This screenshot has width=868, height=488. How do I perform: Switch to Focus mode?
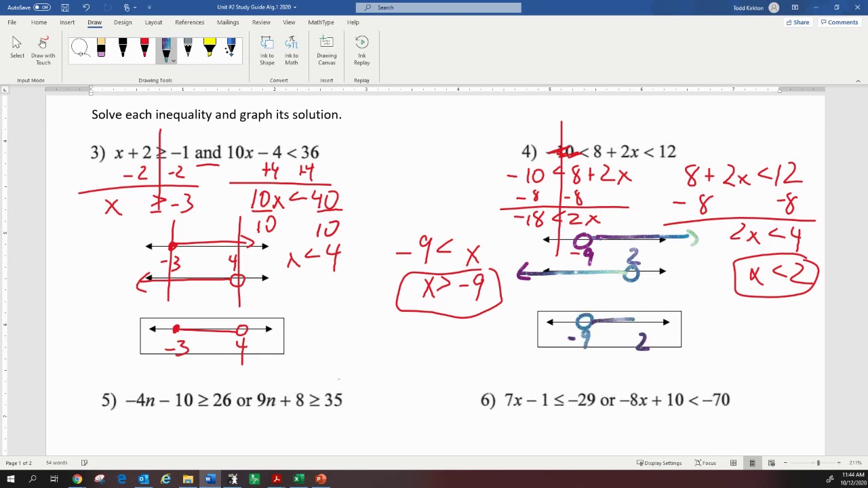pos(705,463)
